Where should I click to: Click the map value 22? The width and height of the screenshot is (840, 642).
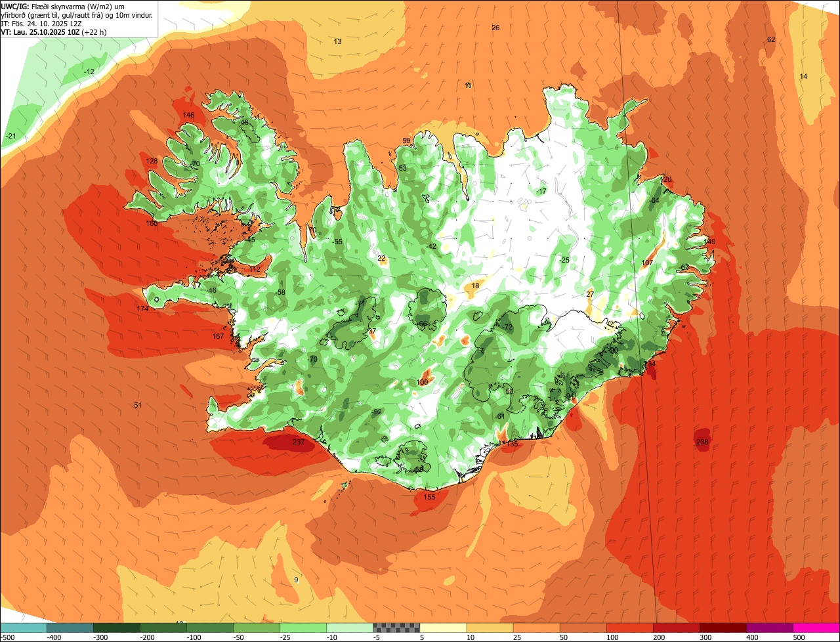[382, 258]
